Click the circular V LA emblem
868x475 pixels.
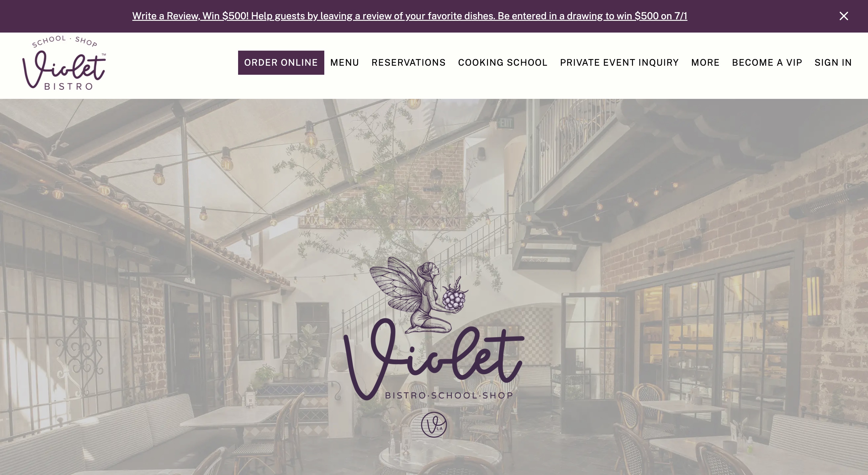point(434,424)
